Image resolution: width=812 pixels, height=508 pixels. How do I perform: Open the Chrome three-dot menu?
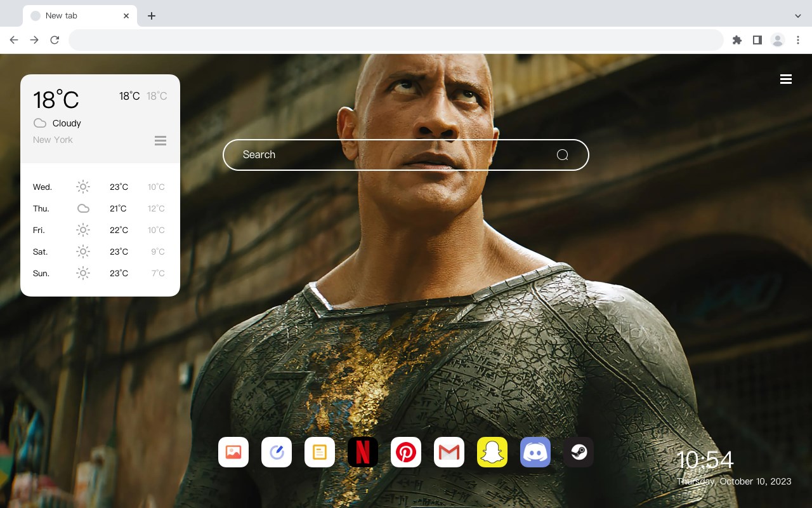click(798, 40)
